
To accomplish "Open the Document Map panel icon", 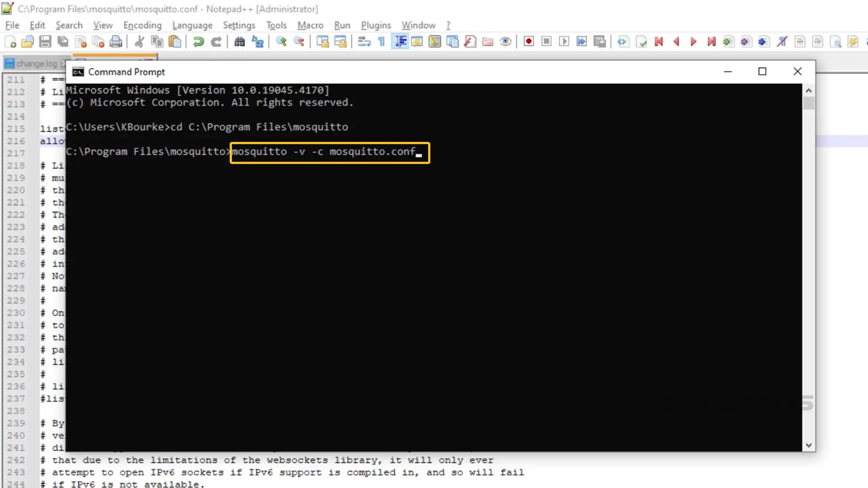I will click(435, 42).
